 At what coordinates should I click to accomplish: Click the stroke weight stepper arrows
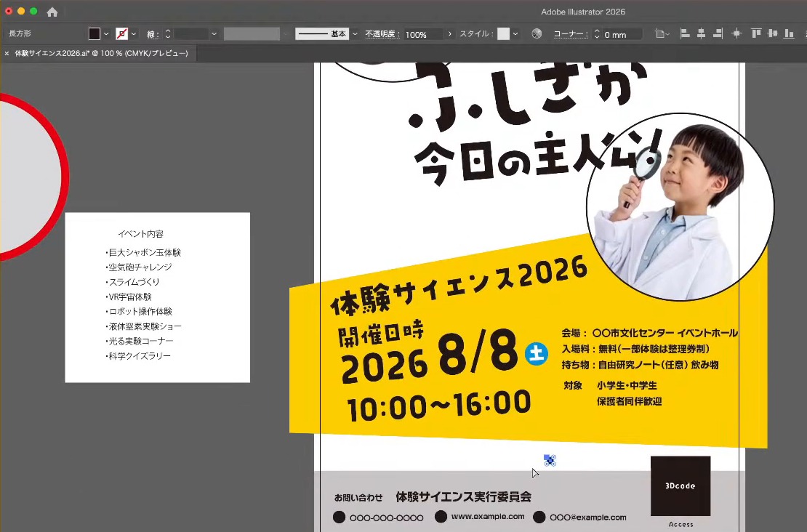click(168, 34)
